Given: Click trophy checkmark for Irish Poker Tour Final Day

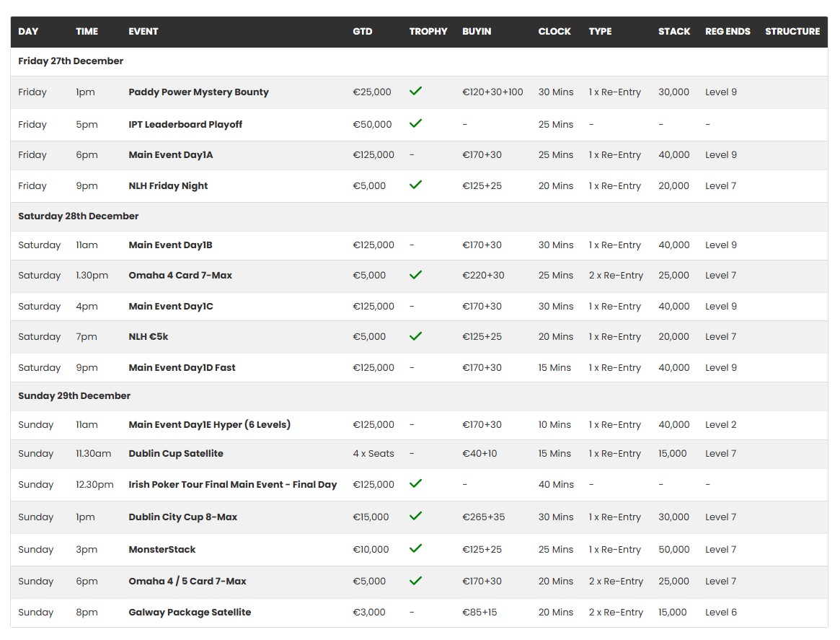Looking at the screenshot, I should (415, 484).
